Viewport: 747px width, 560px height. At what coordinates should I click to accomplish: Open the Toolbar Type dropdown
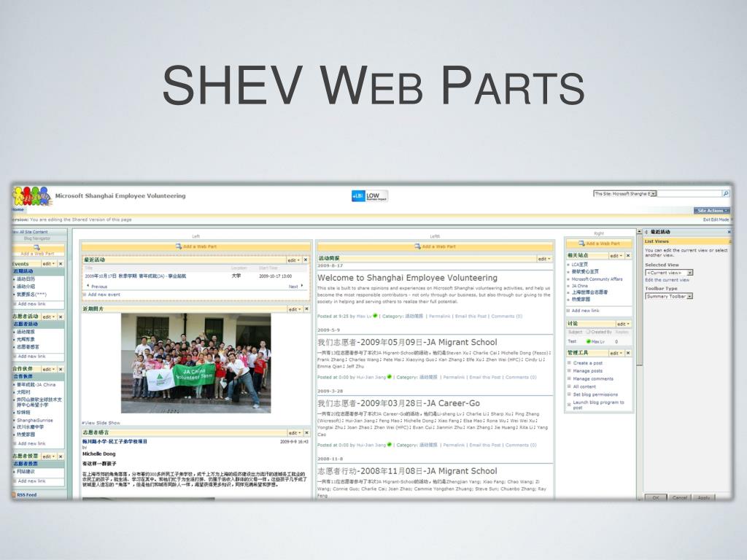669,296
